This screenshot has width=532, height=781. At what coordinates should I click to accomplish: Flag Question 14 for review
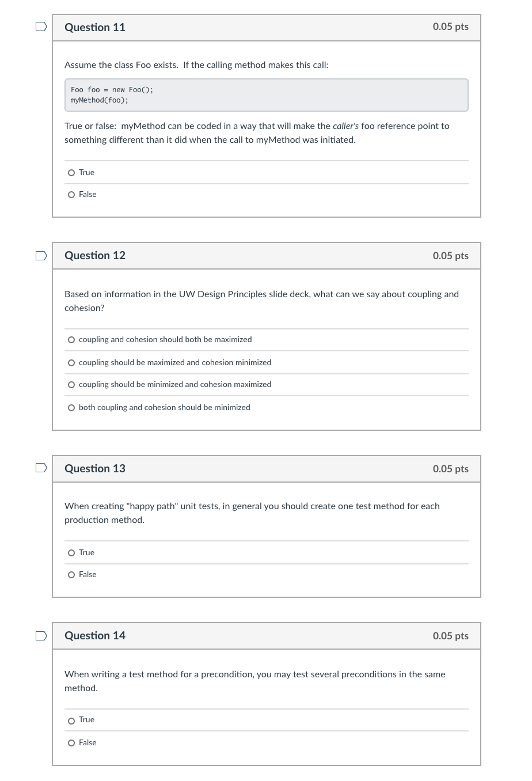point(40,635)
